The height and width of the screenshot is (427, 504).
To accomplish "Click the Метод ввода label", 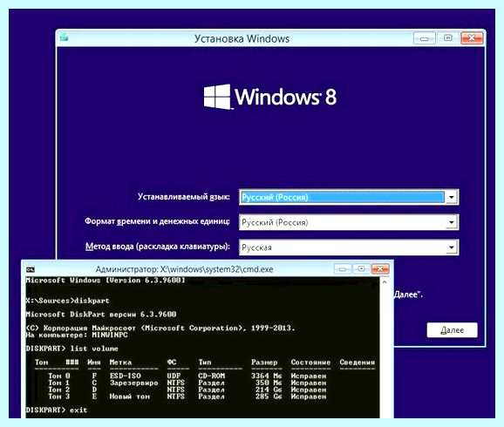I will 158,247.
